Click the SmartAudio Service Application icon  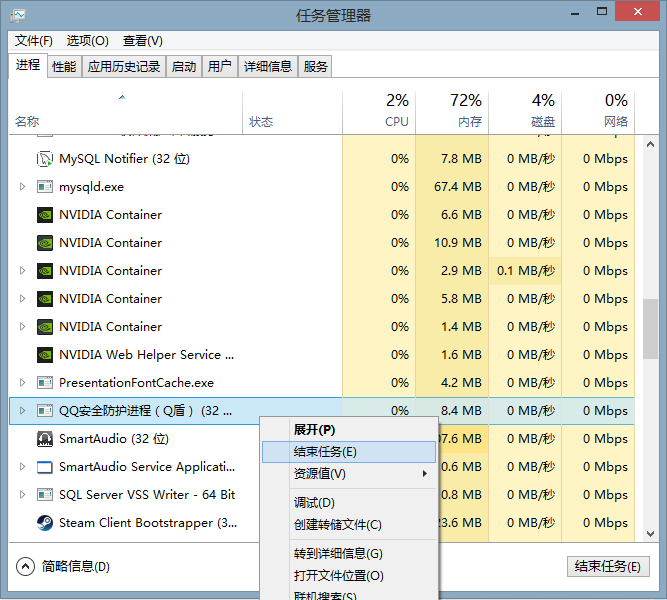pos(45,467)
